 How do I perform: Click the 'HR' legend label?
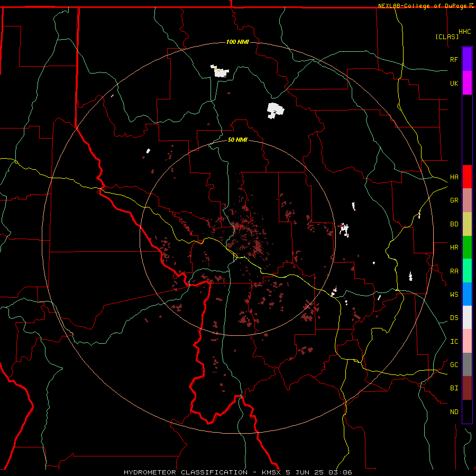pyautogui.click(x=454, y=248)
